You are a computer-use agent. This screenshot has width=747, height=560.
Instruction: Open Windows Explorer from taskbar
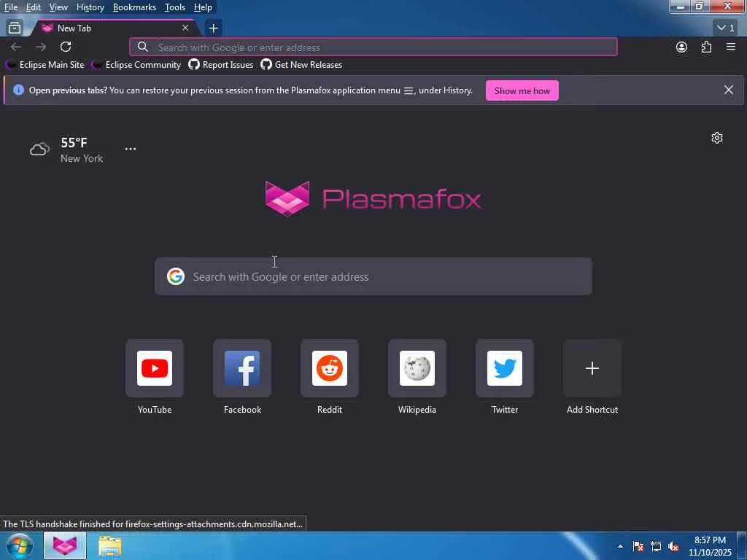(x=110, y=546)
